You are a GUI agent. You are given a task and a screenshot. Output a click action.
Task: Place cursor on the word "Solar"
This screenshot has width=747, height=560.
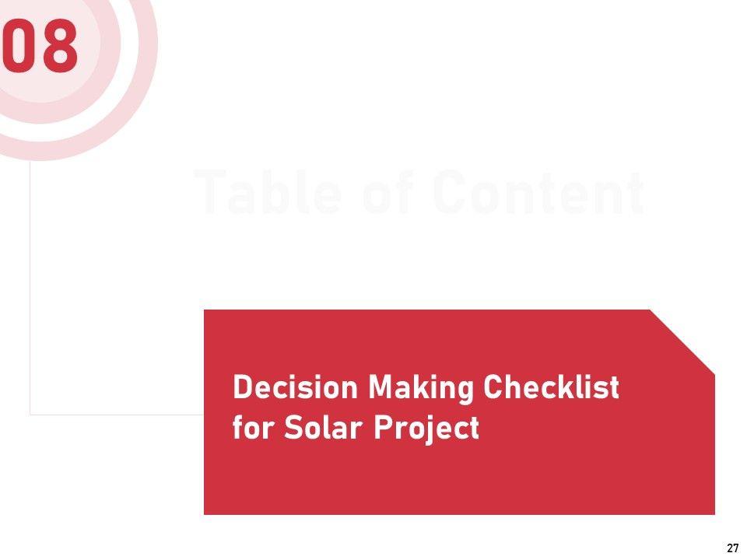319,427
